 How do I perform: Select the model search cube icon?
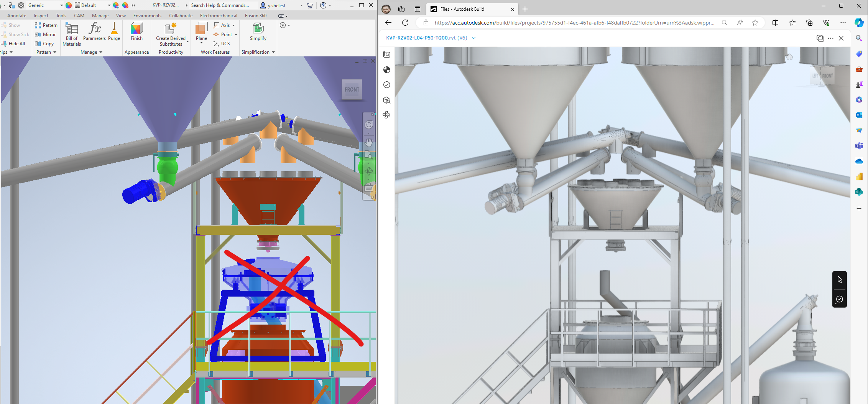[x=386, y=100]
